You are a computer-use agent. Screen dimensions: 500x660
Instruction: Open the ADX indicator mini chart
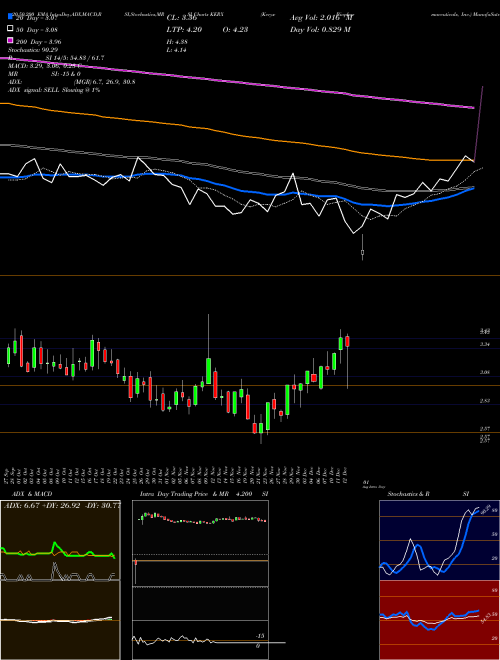pos(60,540)
